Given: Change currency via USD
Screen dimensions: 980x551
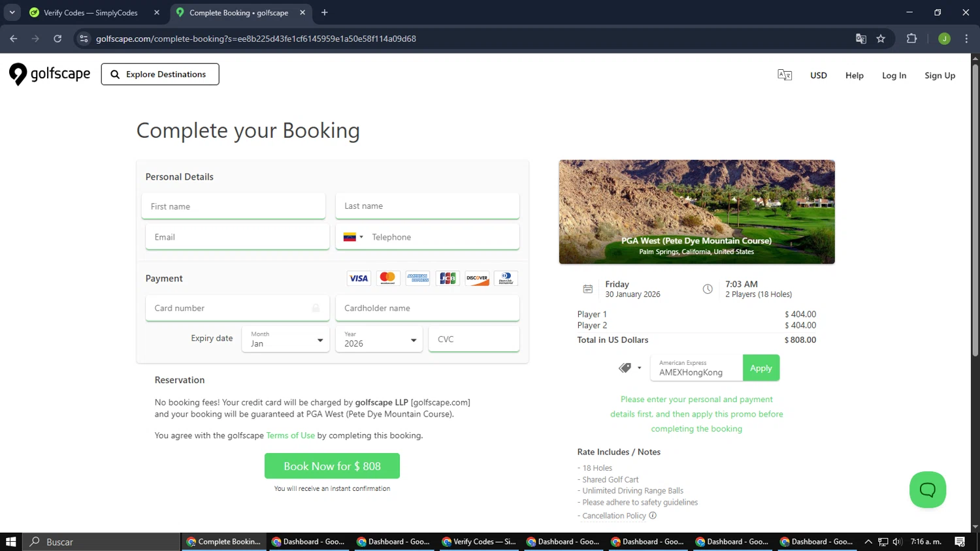Looking at the screenshot, I should 819,75.
